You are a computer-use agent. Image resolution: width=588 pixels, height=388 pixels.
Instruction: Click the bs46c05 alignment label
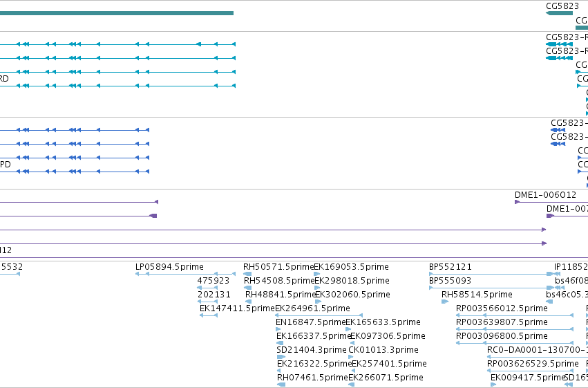coord(567,295)
